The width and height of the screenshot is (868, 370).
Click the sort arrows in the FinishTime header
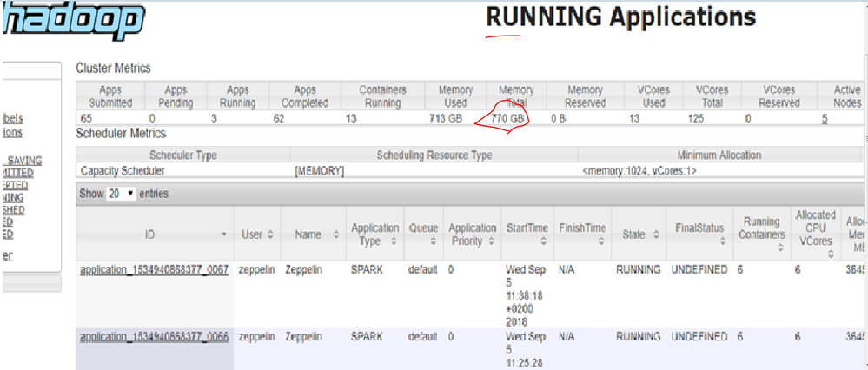600,241
